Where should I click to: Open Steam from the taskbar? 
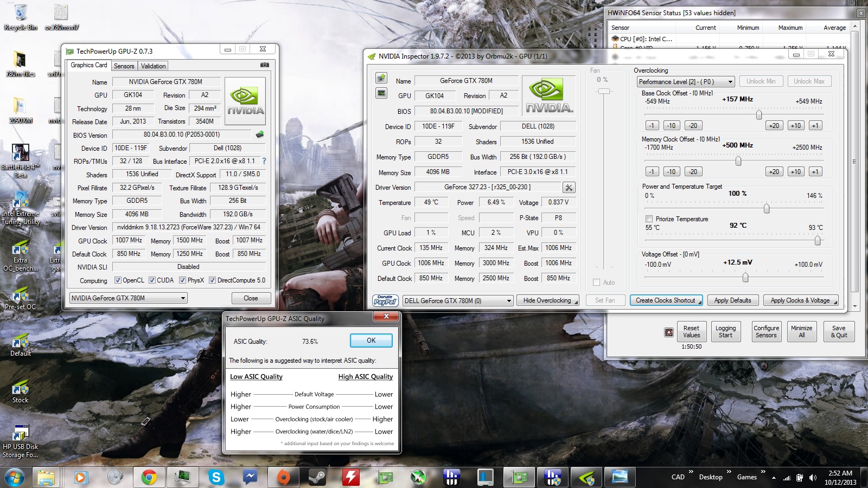[317, 477]
